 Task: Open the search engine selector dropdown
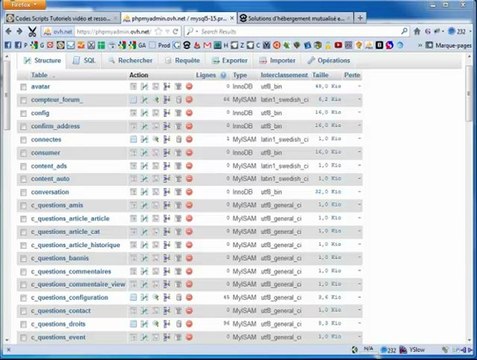pyautogui.click(x=192, y=32)
